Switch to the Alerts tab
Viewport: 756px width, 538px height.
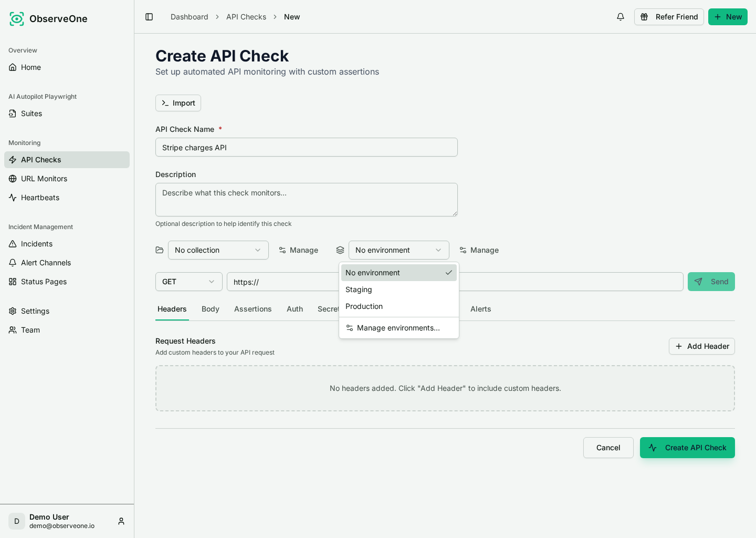[x=481, y=309]
